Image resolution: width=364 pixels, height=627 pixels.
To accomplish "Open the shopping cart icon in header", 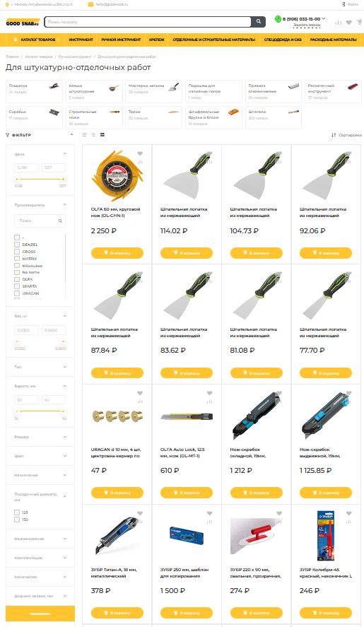I will pos(359,23).
